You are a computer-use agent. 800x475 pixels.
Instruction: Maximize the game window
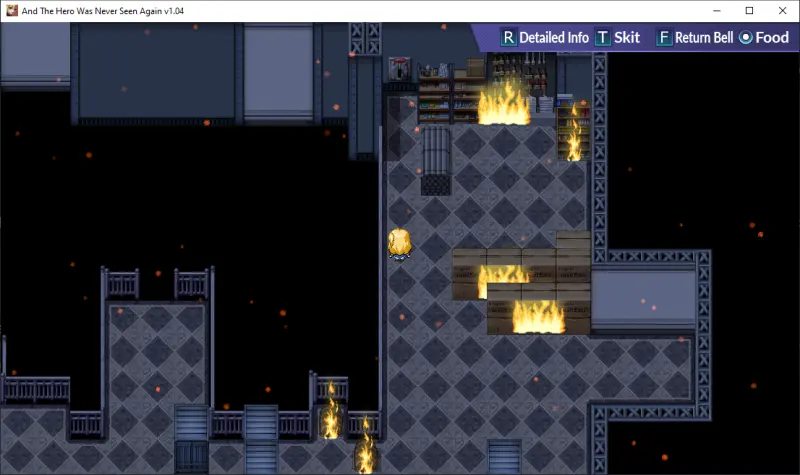(749, 11)
